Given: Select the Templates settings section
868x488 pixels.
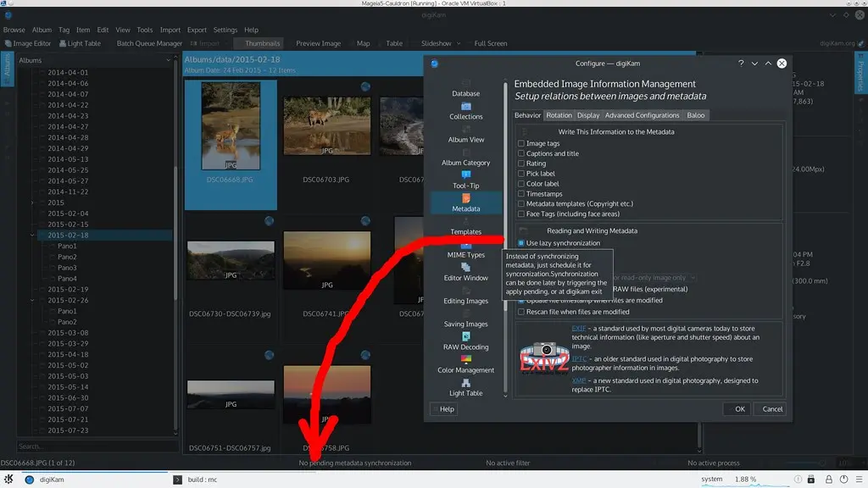Looking at the screenshot, I should [465, 231].
